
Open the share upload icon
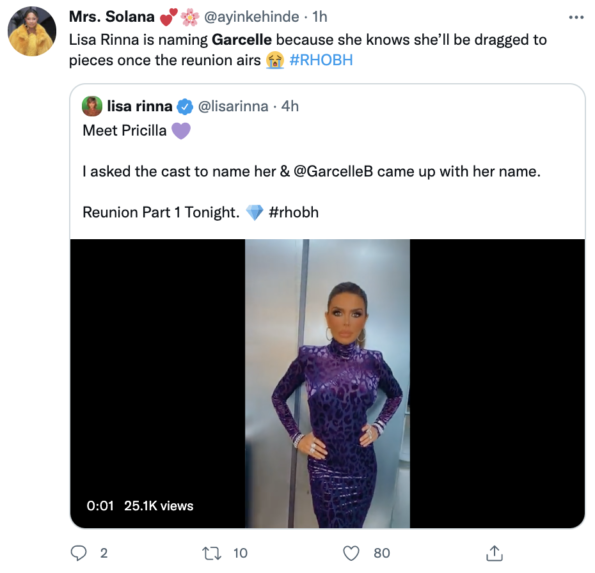coord(494,553)
